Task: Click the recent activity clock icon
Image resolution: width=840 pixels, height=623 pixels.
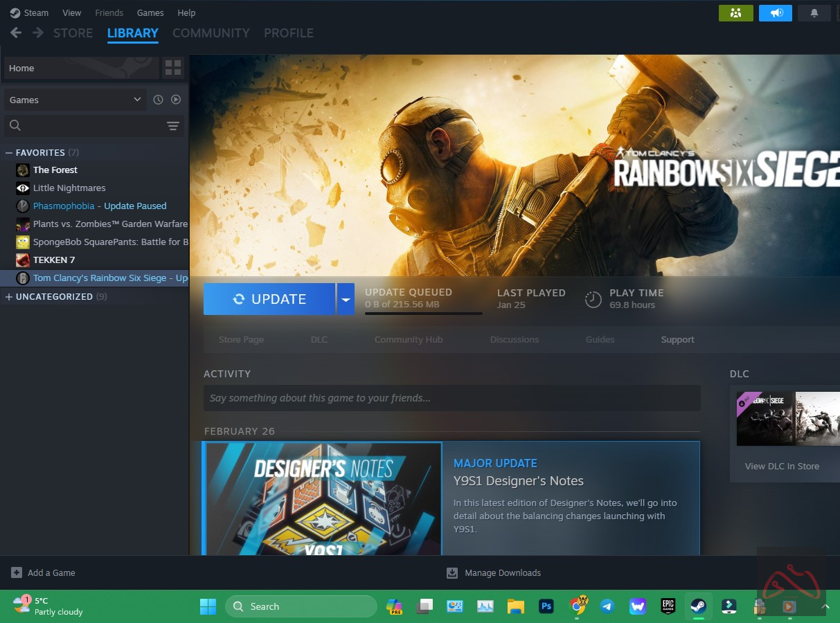Action: [158, 100]
